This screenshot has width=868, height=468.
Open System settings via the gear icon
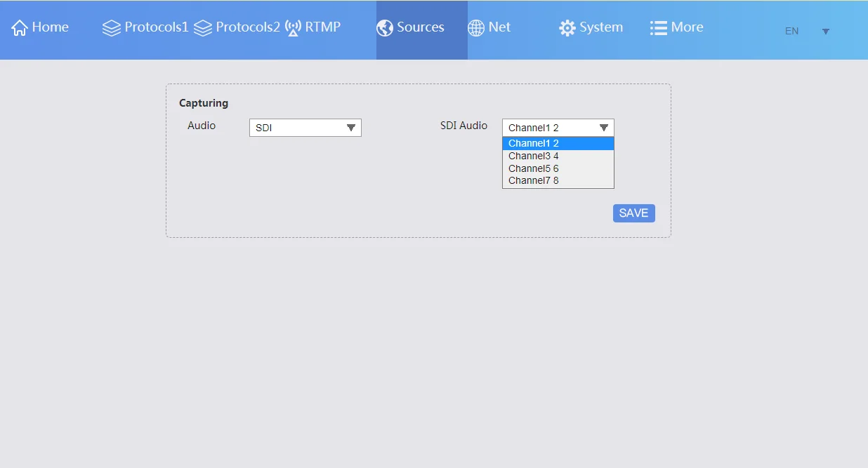(x=567, y=27)
